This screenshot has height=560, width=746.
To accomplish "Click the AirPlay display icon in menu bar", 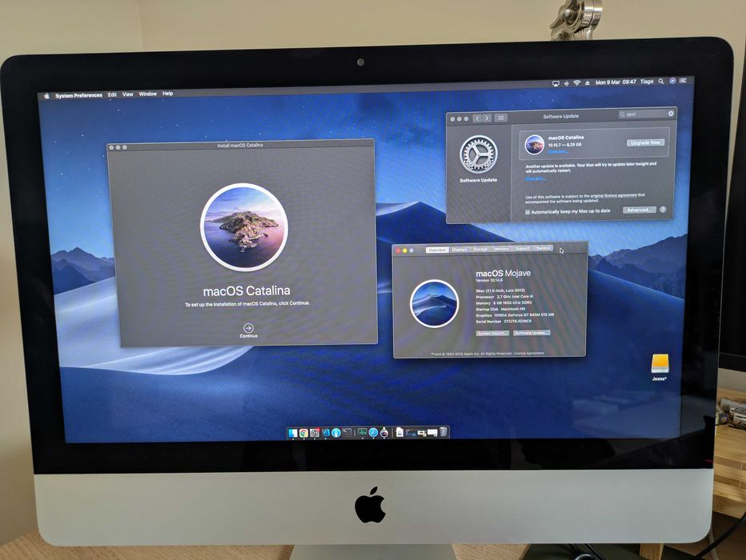I will pos(555,83).
